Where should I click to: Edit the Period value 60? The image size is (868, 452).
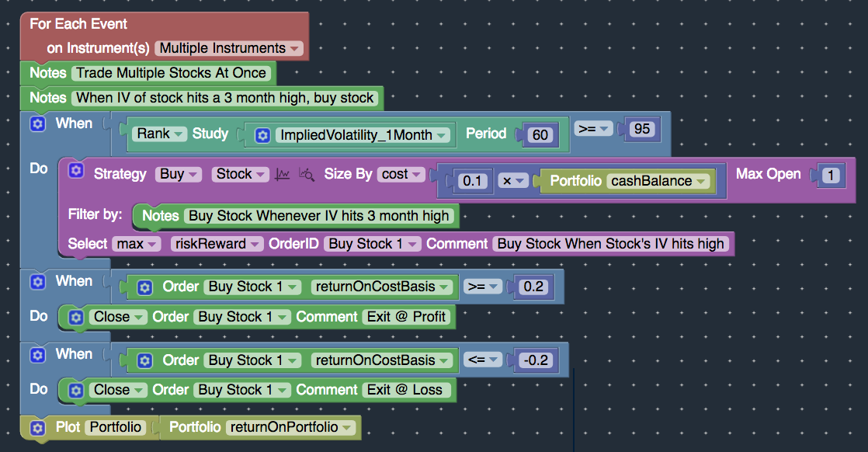pyautogui.click(x=540, y=134)
